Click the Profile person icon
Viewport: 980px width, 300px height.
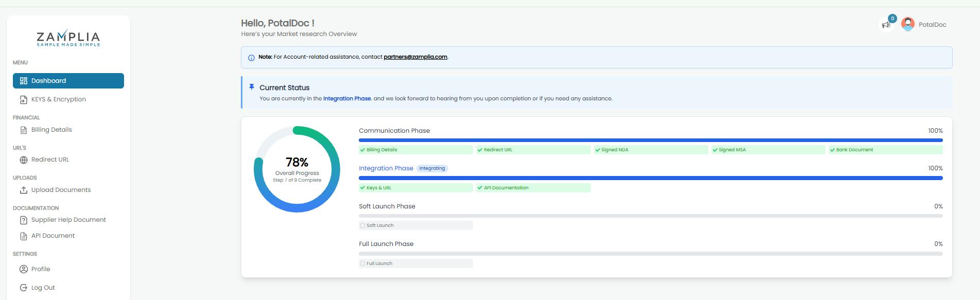(24, 269)
